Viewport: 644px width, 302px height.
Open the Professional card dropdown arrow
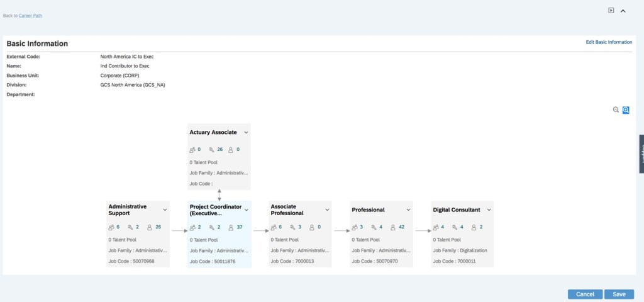(408, 210)
